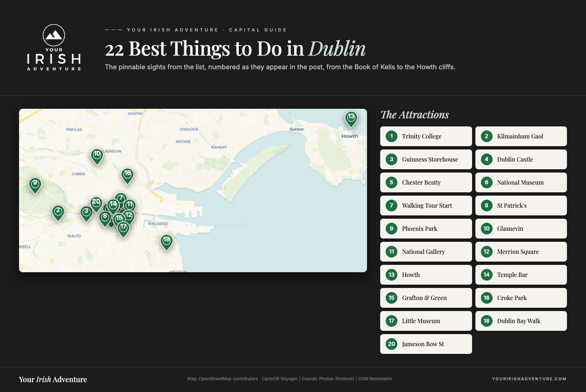Click The Attractions list heading
Screen dimensions: 586x392
tap(415, 115)
